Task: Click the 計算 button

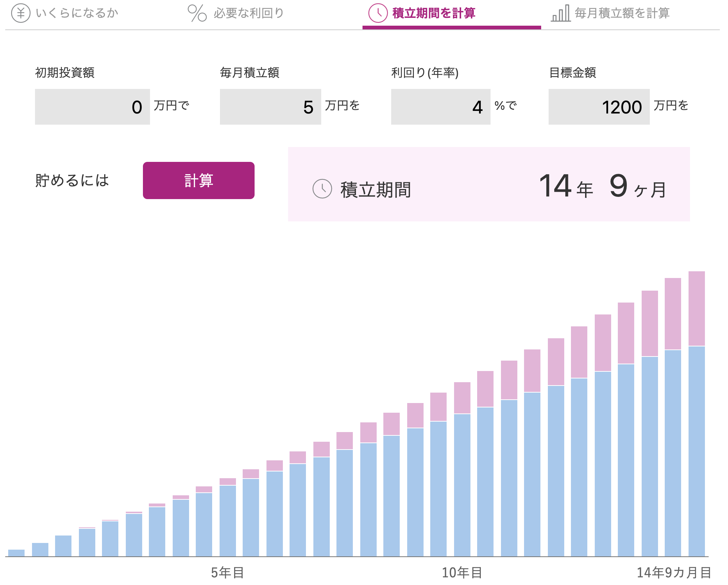Action: click(x=199, y=180)
